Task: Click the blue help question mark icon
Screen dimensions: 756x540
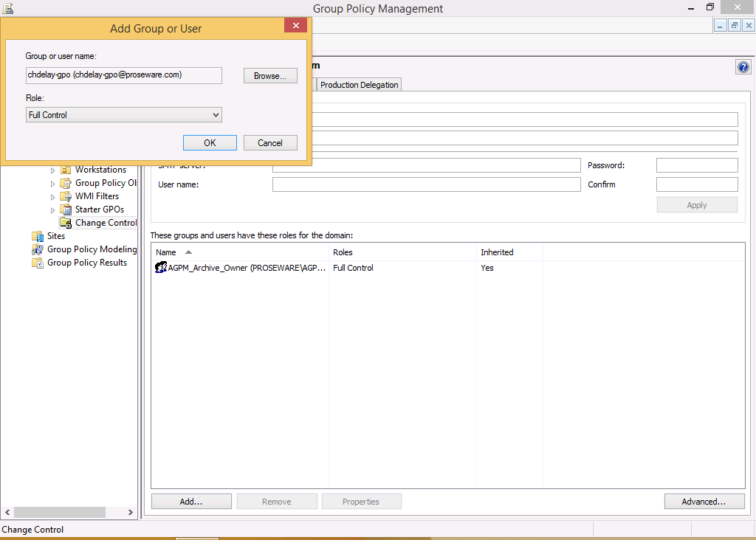Action: click(743, 67)
